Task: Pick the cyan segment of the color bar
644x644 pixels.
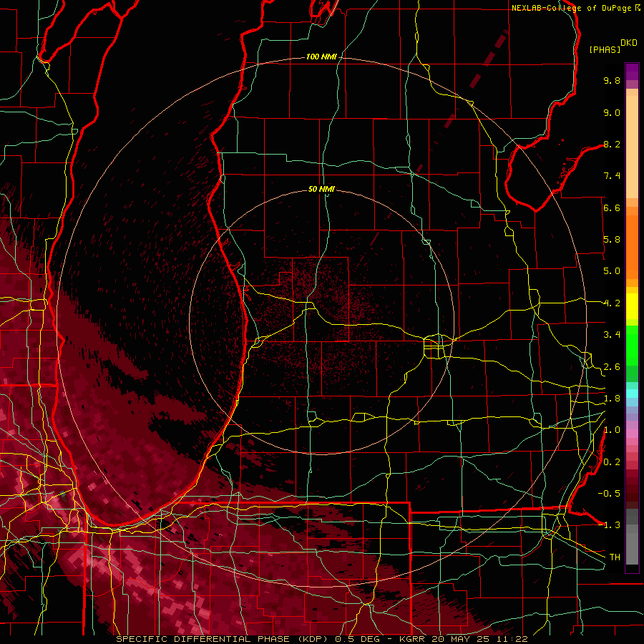Action: [x=632, y=394]
